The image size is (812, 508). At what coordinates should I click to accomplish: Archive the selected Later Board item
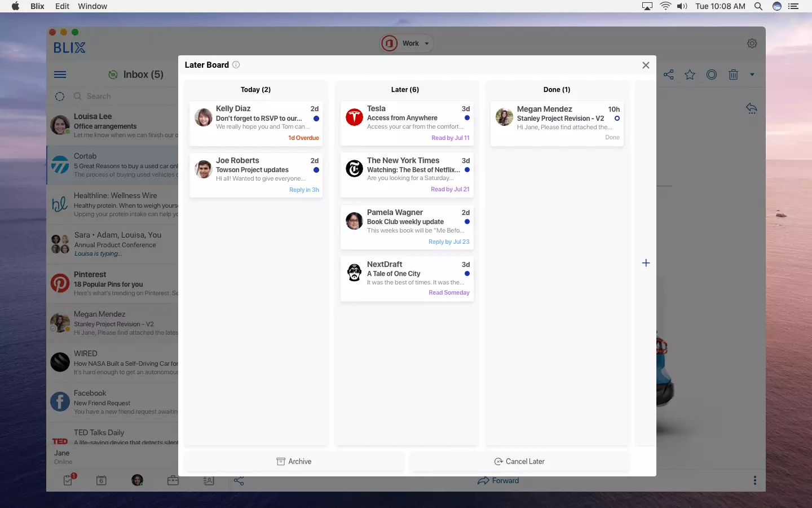(294, 462)
